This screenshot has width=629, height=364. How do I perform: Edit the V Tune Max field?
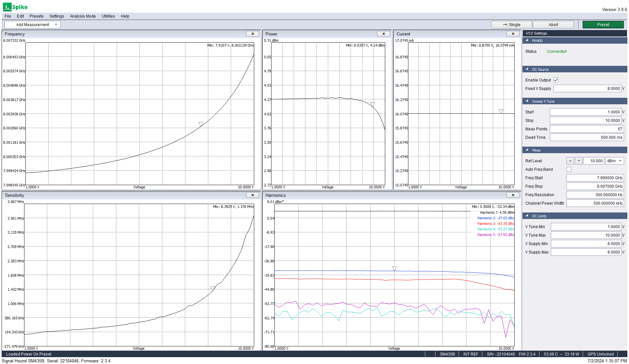pyautogui.click(x=586, y=235)
